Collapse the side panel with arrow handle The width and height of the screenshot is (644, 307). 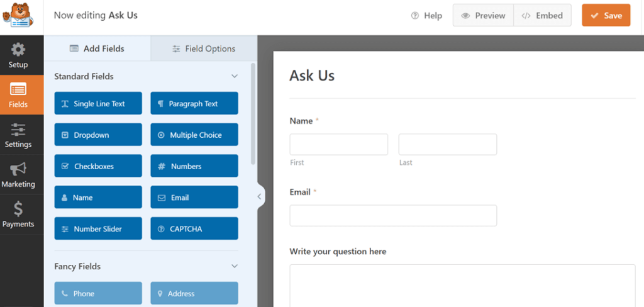tap(259, 197)
